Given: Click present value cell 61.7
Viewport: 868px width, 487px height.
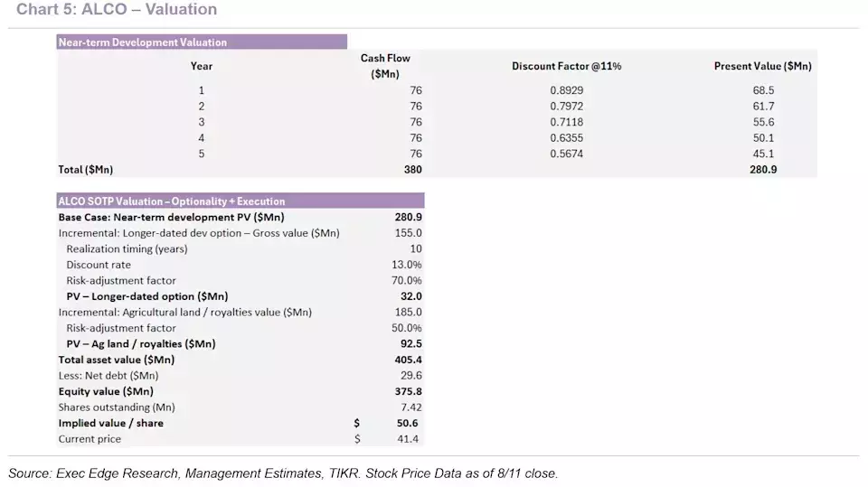Looking at the screenshot, I should click(x=763, y=107).
